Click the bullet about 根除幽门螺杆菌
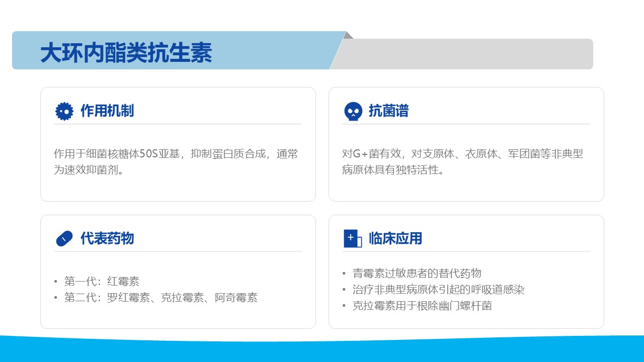The height and width of the screenshot is (362, 644). tap(422, 305)
